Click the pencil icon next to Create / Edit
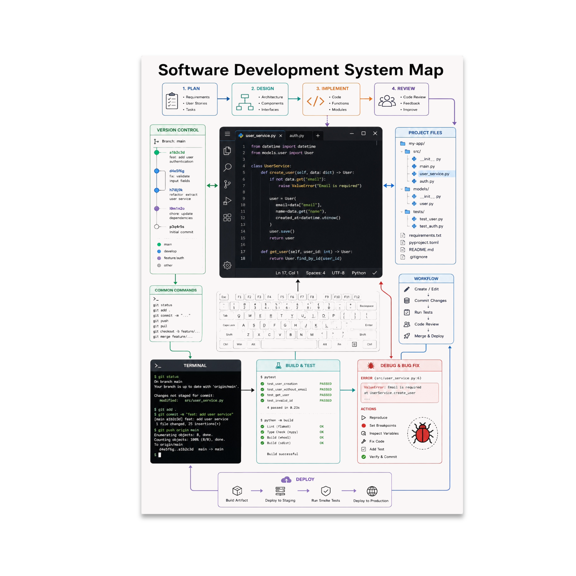Screen dimensions: 576x576 pos(407,289)
